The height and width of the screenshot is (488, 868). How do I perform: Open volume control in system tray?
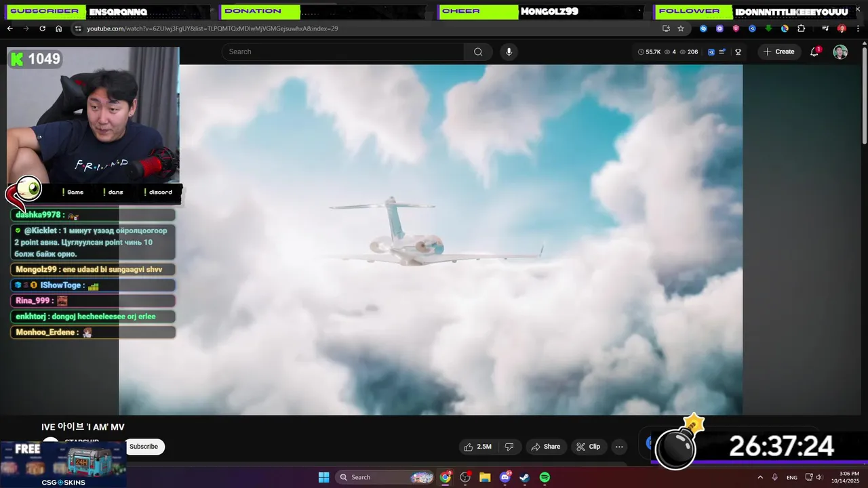tap(820, 477)
